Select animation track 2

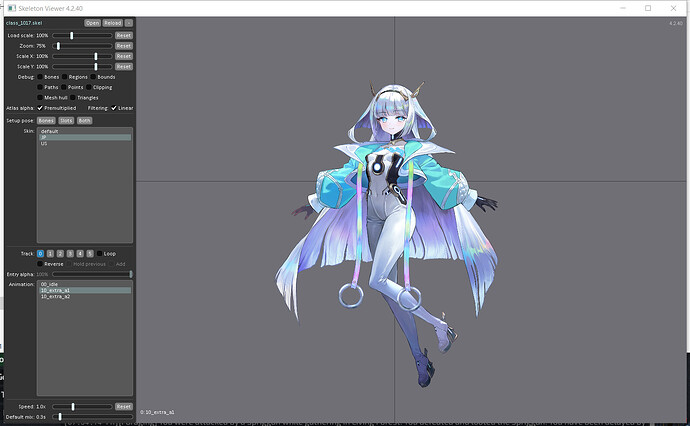click(60, 253)
